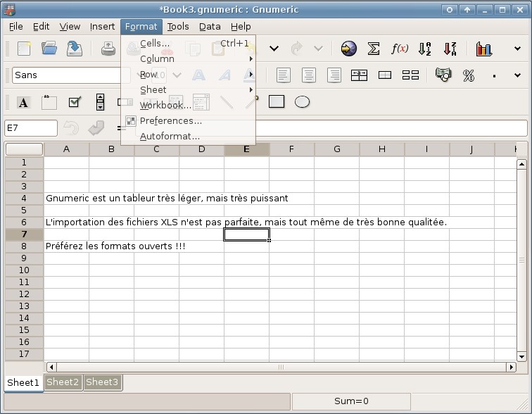Image resolution: width=532 pixels, height=414 pixels.
Task: Select the Sheet1 tab
Action: click(23, 383)
